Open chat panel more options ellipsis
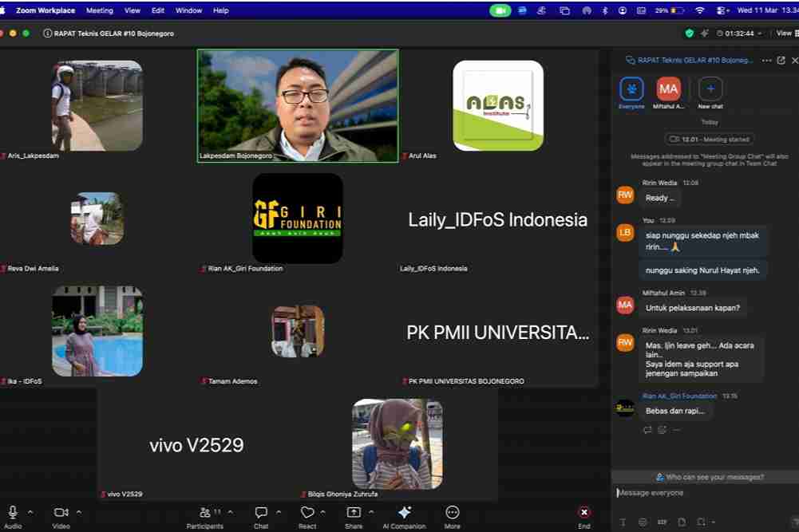 [x=766, y=61]
